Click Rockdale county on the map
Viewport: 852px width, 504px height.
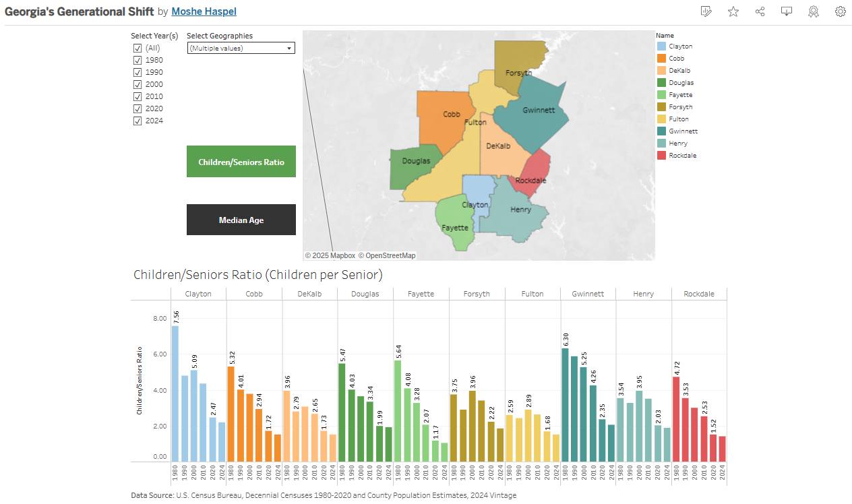(x=532, y=172)
